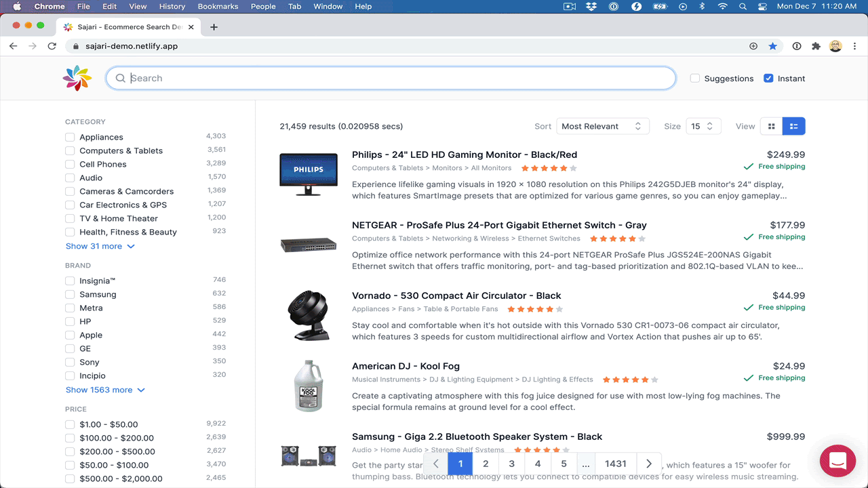Select the $1.00 - $50.00 price filter
868x488 pixels.
[70, 424]
